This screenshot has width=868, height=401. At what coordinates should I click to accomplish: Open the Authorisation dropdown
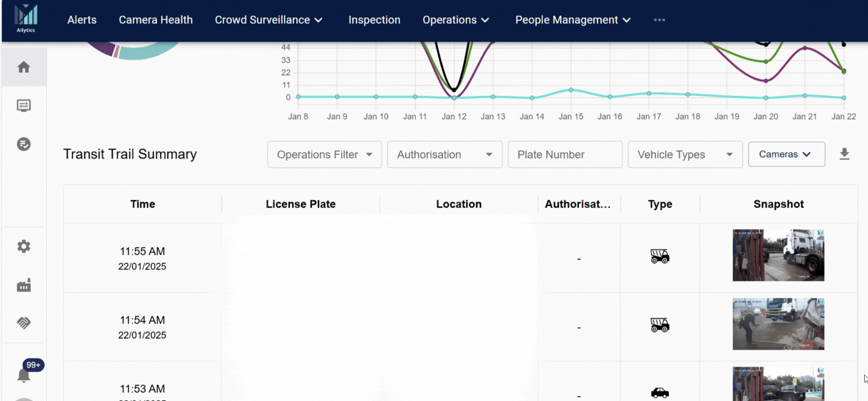coord(444,155)
